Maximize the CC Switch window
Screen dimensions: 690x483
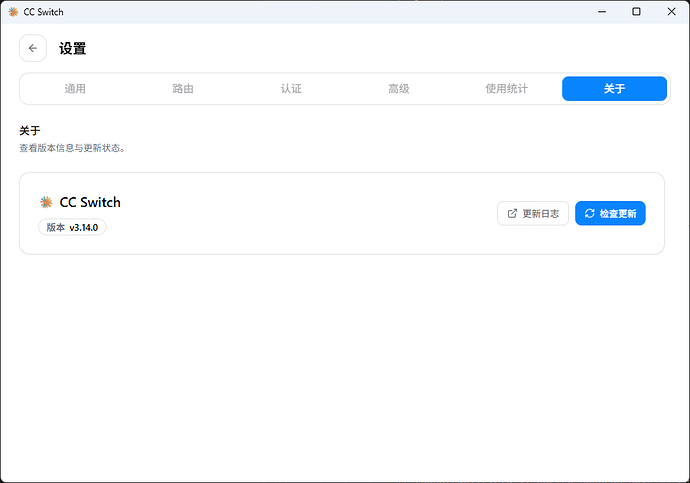(x=636, y=12)
